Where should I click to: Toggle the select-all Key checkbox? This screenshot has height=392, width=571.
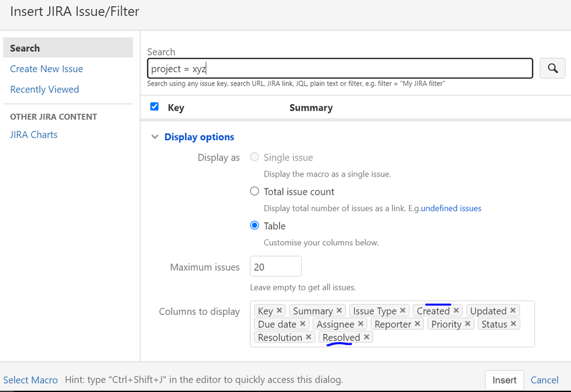[154, 107]
